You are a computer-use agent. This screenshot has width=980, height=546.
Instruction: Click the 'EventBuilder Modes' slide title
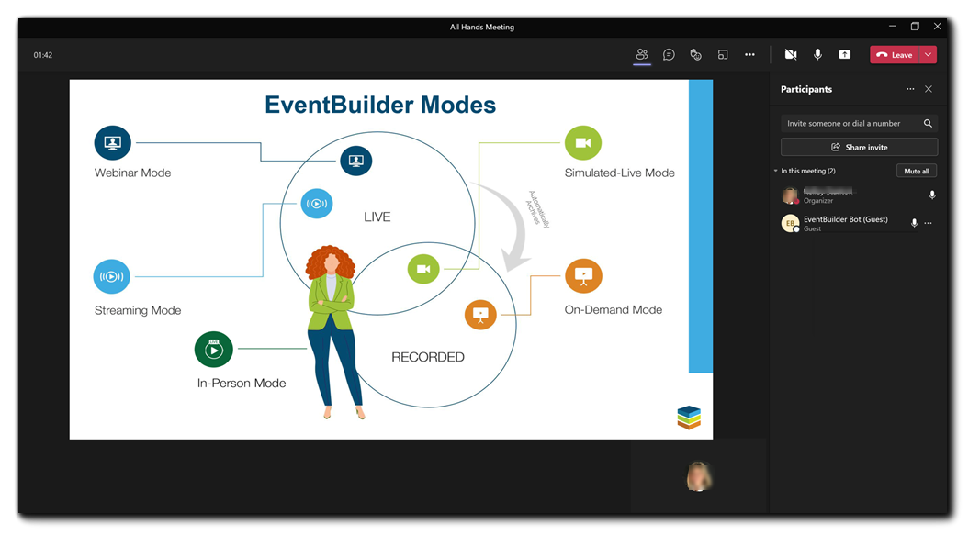point(380,105)
